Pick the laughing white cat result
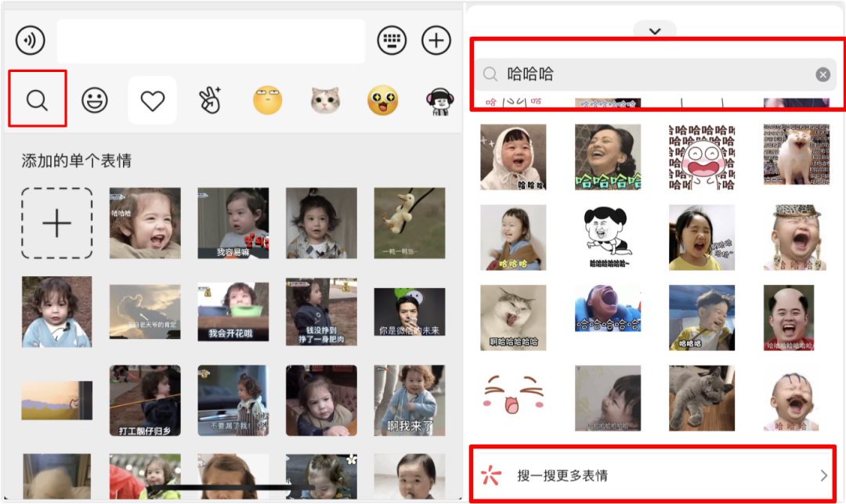The image size is (846, 504). (797, 154)
